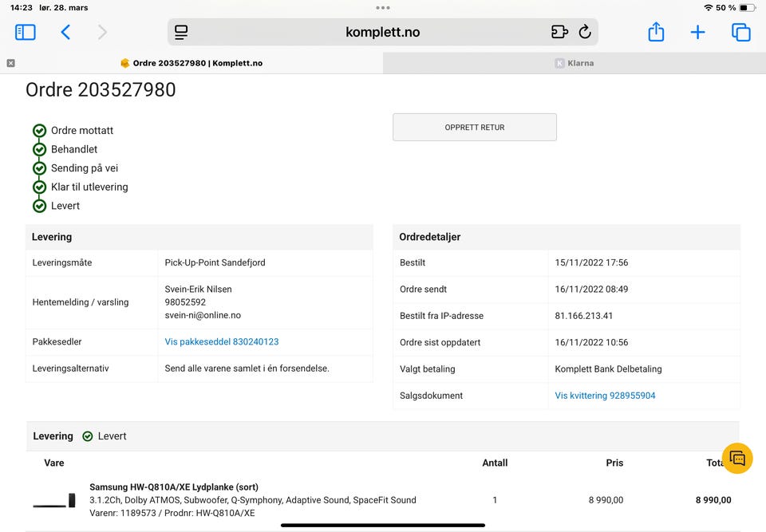The height and width of the screenshot is (532, 766).
Task: Click the Pakkesedler label
Action: click(57, 341)
